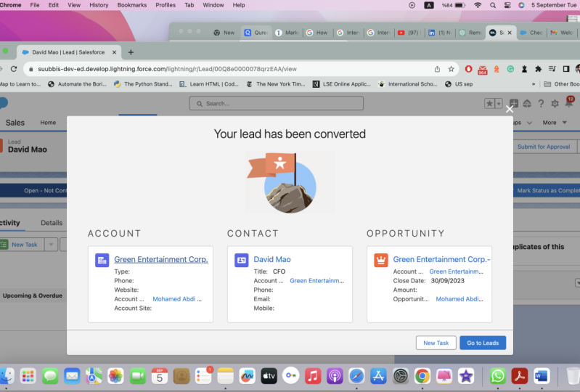Open Adobe Acrobat from the Dock

tap(519, 376)
